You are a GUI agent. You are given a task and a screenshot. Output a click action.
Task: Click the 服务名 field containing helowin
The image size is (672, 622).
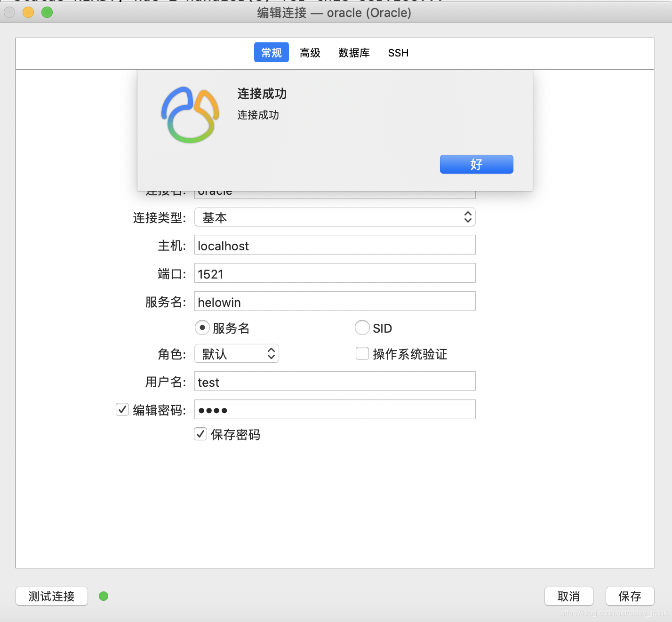335,302
